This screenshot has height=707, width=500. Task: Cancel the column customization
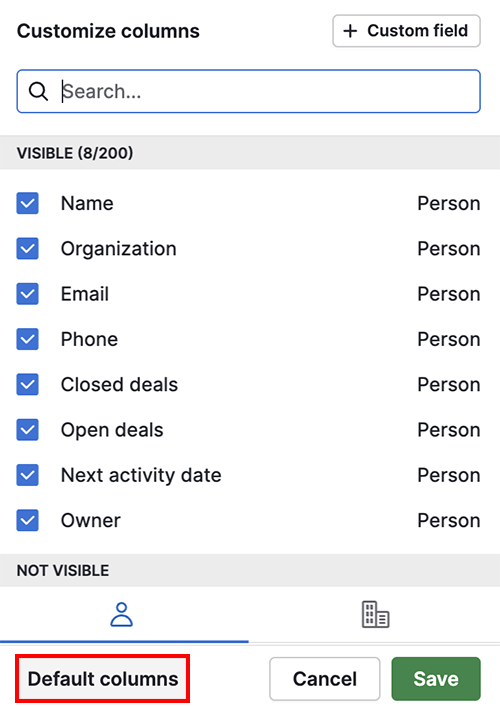tap(325, 679)
